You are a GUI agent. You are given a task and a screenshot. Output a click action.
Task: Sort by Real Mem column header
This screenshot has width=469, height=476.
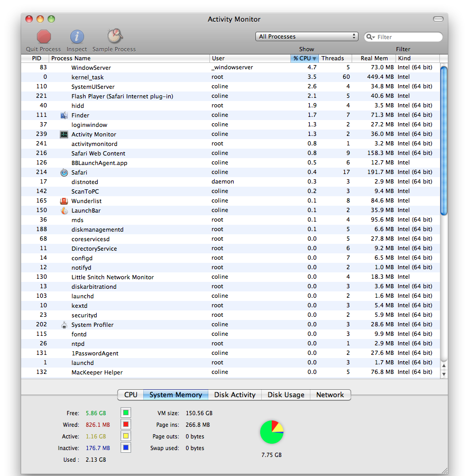click(x=374, y=58)
